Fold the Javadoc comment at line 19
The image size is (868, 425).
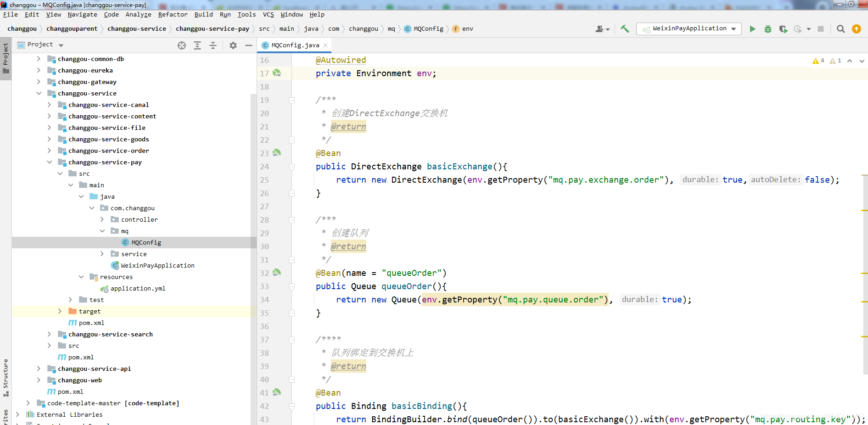(291, 100)
